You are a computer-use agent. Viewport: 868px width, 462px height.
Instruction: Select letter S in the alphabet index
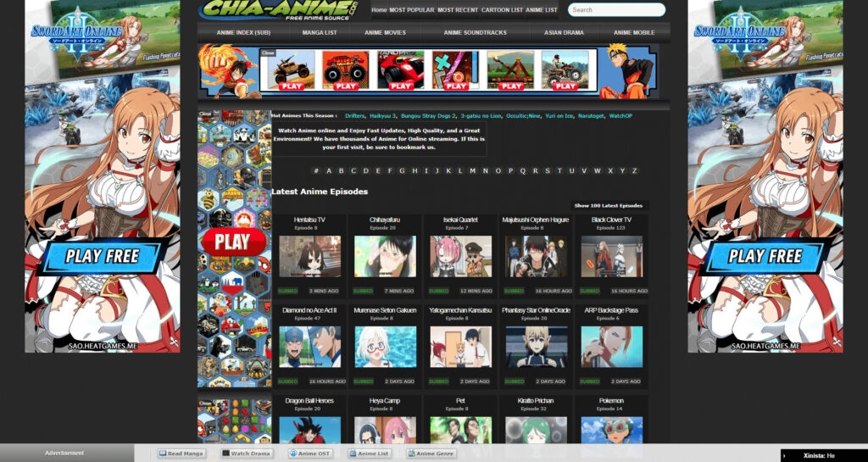click(548, 171)
